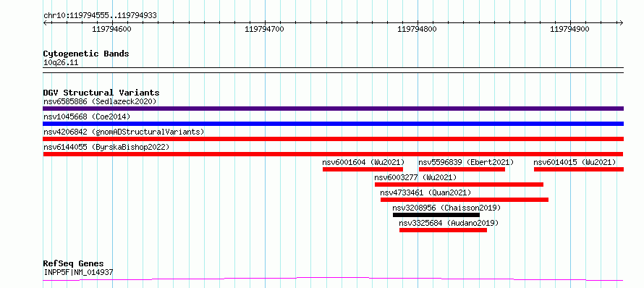The height and width of the screenshot is (288, 644).
Task: Click the DGV Structural Variants track heading
Action: coord(101,93)
